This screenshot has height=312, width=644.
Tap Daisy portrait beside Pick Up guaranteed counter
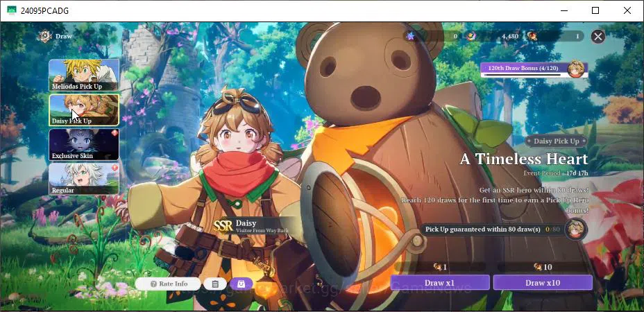575,229
